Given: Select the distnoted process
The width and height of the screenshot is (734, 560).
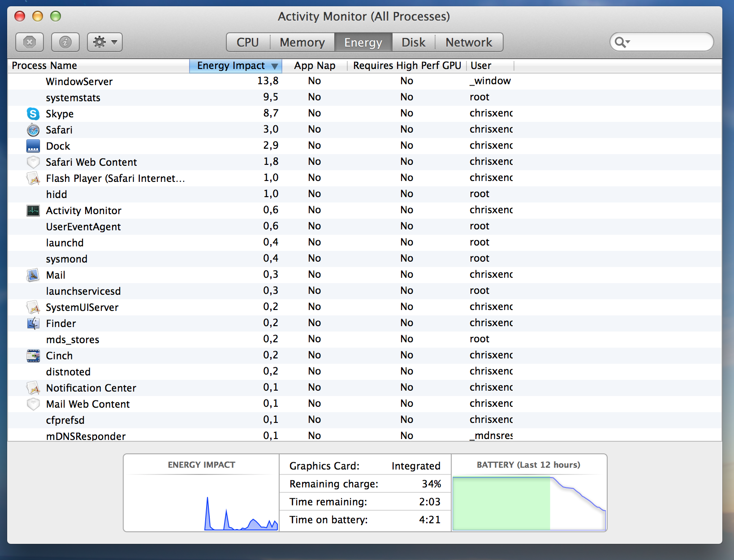Looking at the screenshot, I should (68, 372).
